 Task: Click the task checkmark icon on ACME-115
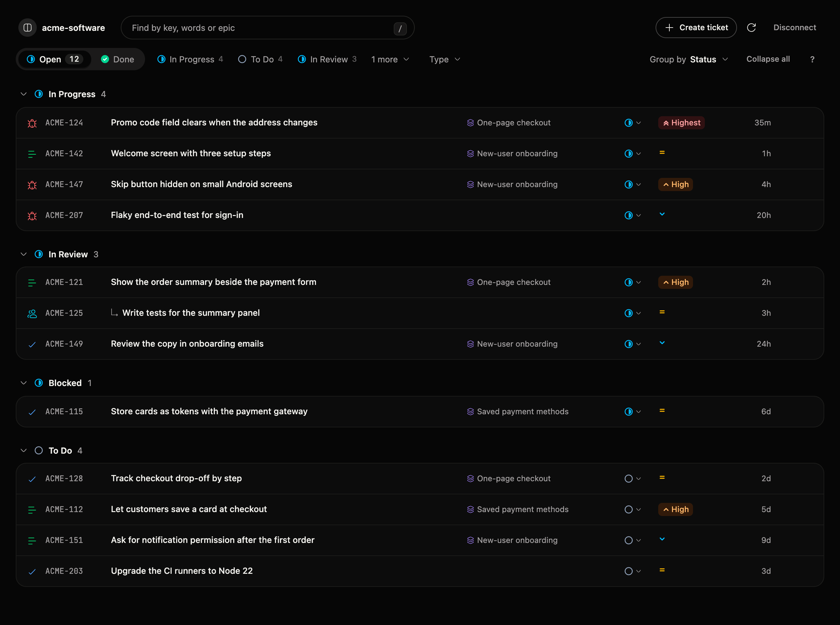[32, 412]
